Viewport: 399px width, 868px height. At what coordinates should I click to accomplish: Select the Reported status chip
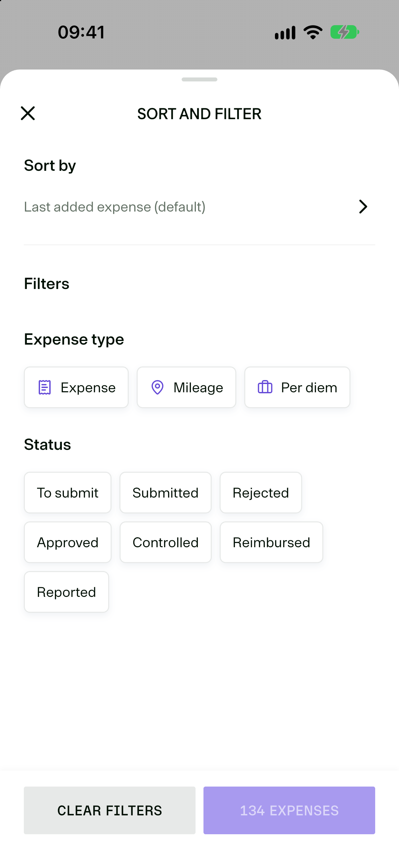(66, 592)
